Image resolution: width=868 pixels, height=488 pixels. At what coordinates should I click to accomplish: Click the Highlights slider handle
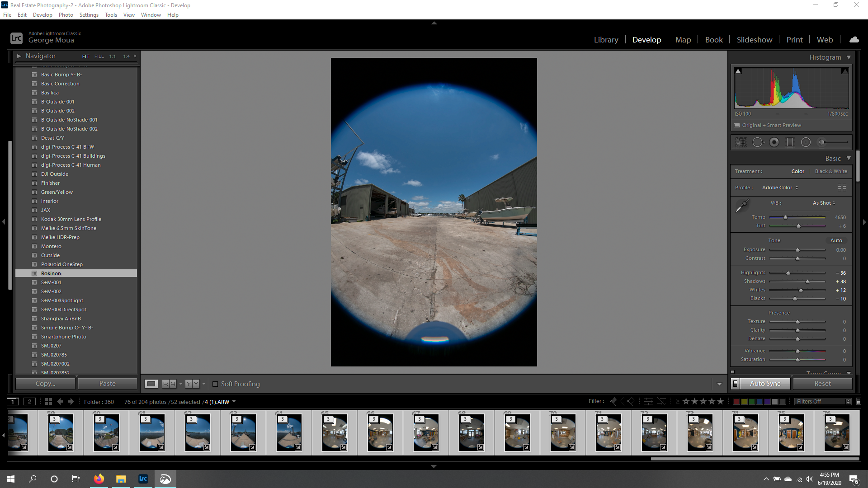tap(788, 273)
